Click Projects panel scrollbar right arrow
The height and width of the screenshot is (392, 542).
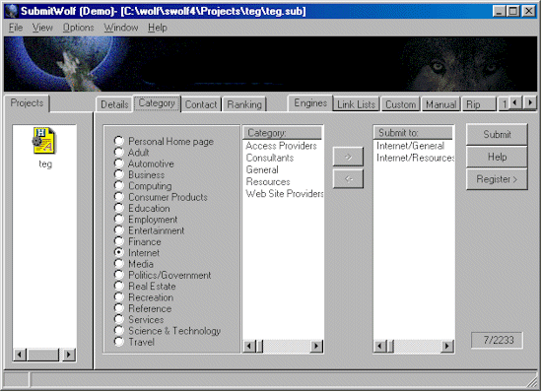pos(69,355)
